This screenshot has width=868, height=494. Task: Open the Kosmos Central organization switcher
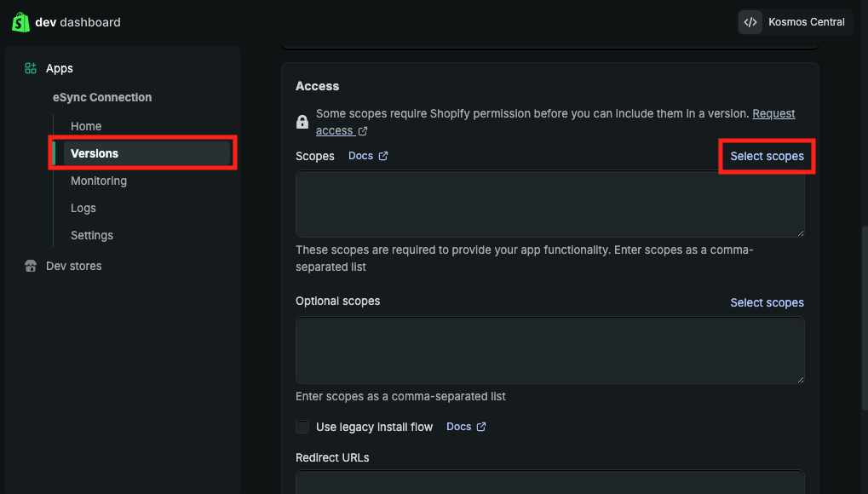pyautogui.click(x=796, y=22)
